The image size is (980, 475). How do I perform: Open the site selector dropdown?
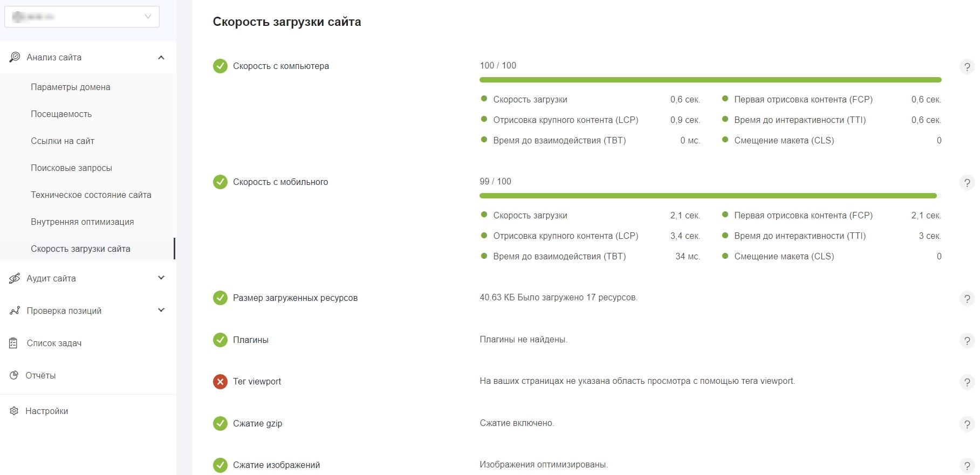pos(82,17)
